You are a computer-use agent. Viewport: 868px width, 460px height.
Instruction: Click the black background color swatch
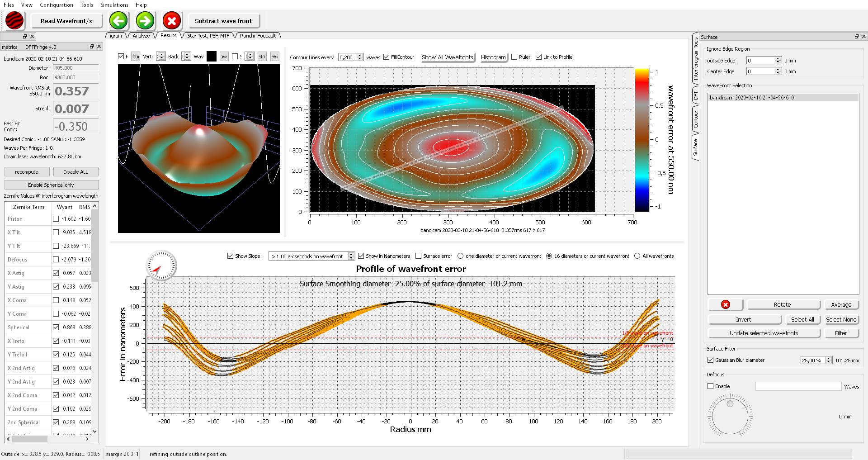click(x=211, y=57)
